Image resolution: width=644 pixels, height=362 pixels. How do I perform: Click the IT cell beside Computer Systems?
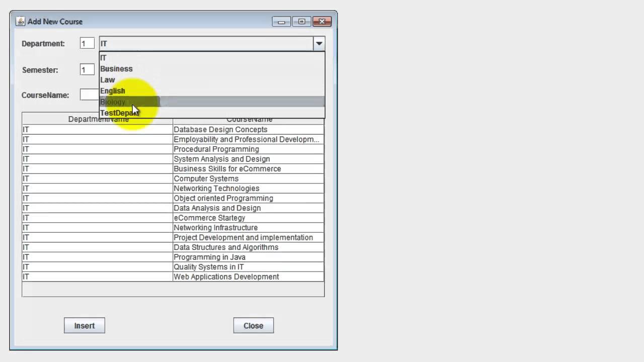[x=97, y=178]
